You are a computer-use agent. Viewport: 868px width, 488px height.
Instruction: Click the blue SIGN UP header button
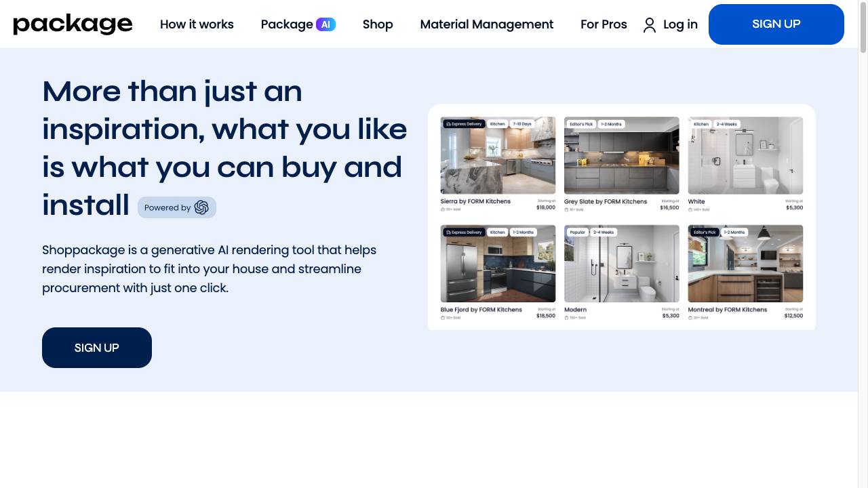click(x=776, y=24)
